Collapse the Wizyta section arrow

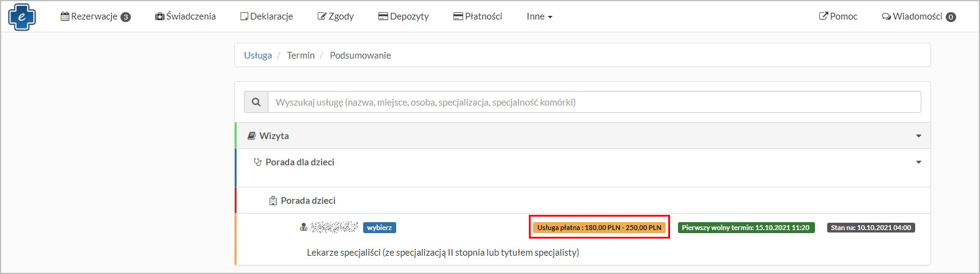click(918, 136)
